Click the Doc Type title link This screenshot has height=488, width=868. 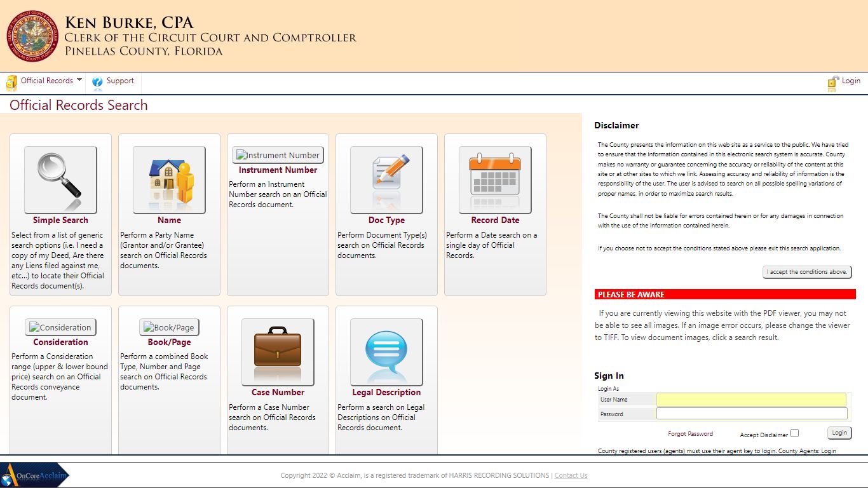386,220
